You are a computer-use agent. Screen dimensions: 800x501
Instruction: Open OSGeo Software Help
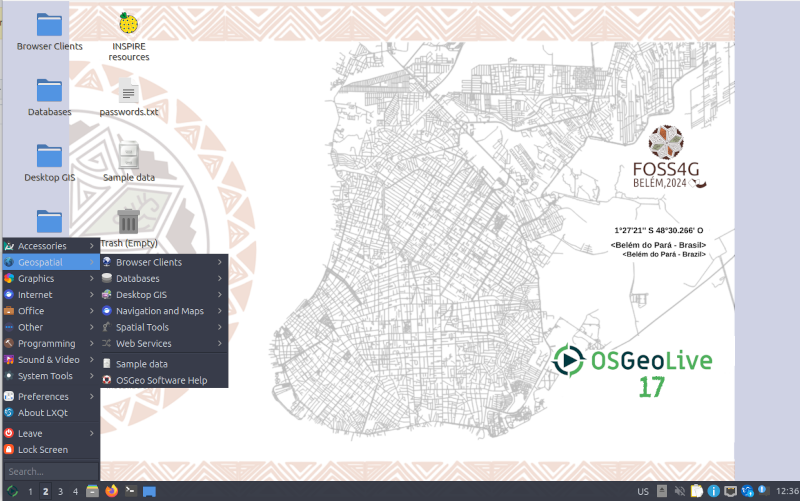pyautogui.click(x=164, y=380)
